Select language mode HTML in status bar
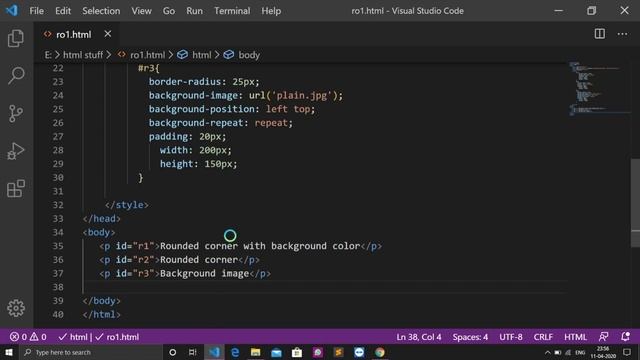 click(575, 337)
